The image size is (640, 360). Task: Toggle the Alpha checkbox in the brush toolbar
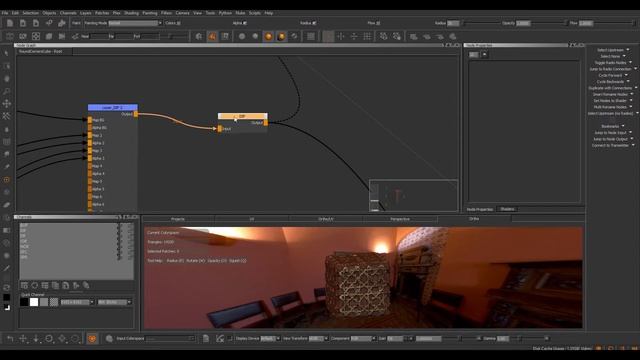[x=245, y=23]
